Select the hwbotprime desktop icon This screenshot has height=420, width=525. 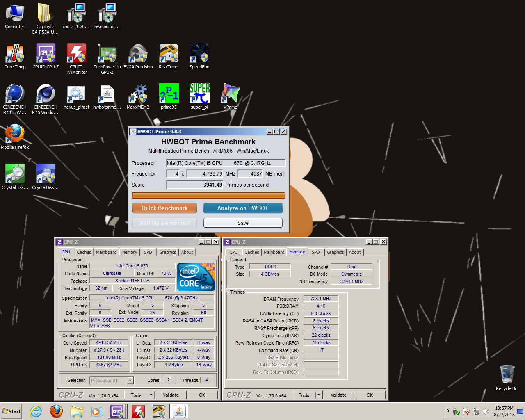[x=107, y=97]
